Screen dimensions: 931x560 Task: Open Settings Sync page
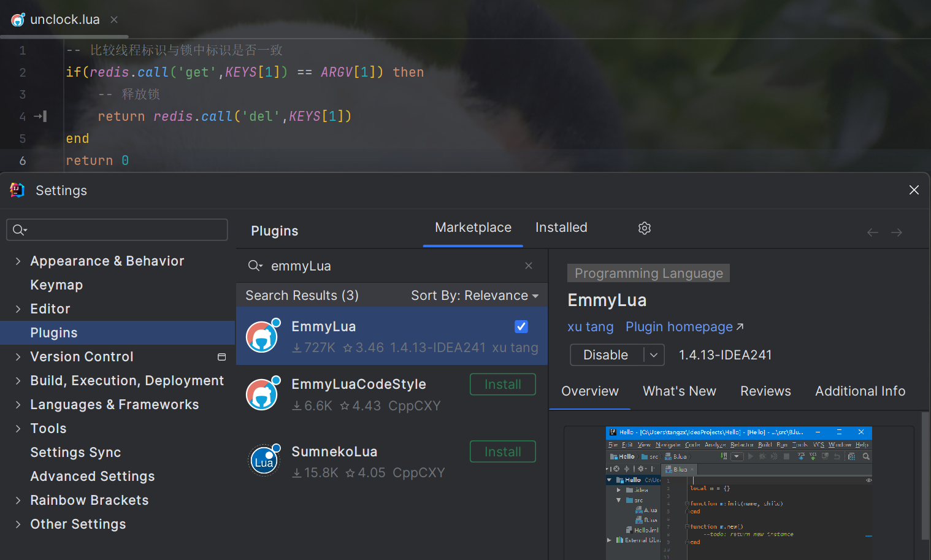click(75, 453)
